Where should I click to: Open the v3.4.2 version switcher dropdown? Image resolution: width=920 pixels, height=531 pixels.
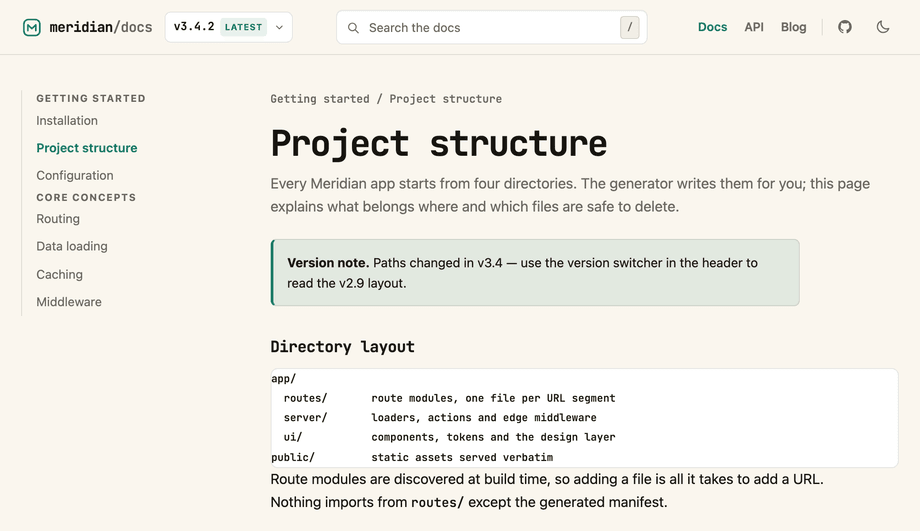[x=229, y=27]
